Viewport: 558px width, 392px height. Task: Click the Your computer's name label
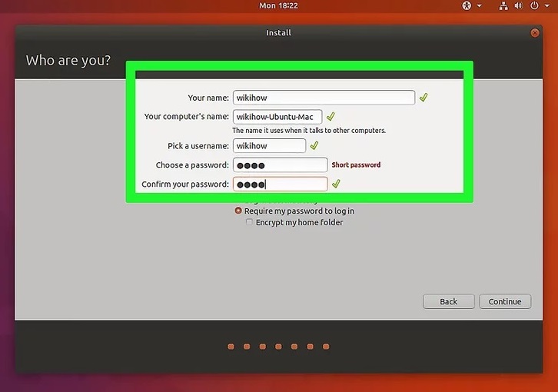point(187,116)
